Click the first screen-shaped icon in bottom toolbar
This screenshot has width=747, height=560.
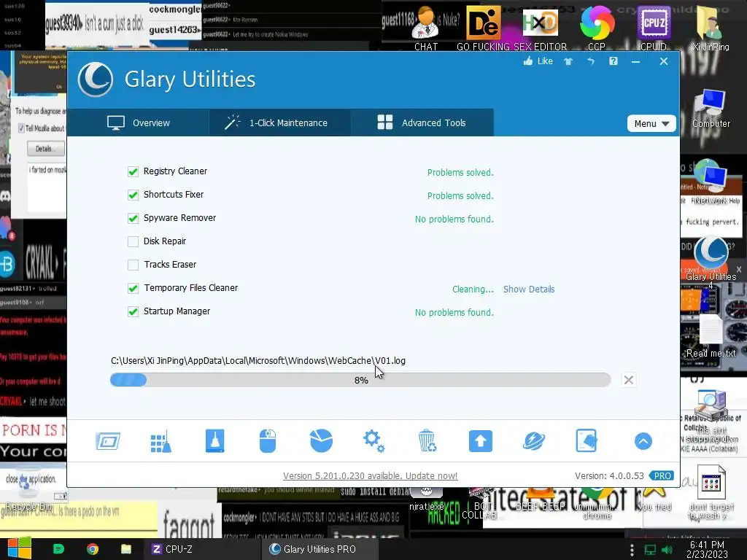pos(108,441)
